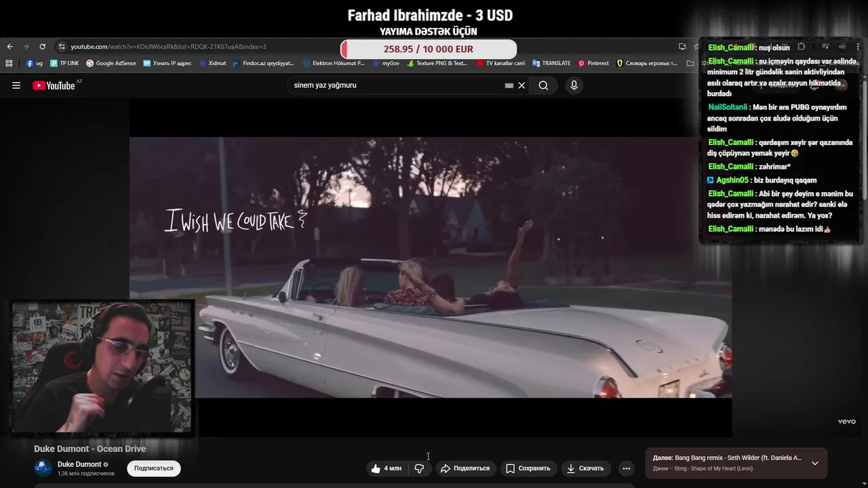The width and height of the screenshot is (868, 488).
Task: Click NailSoltanli's chat username
Action: 728,107
